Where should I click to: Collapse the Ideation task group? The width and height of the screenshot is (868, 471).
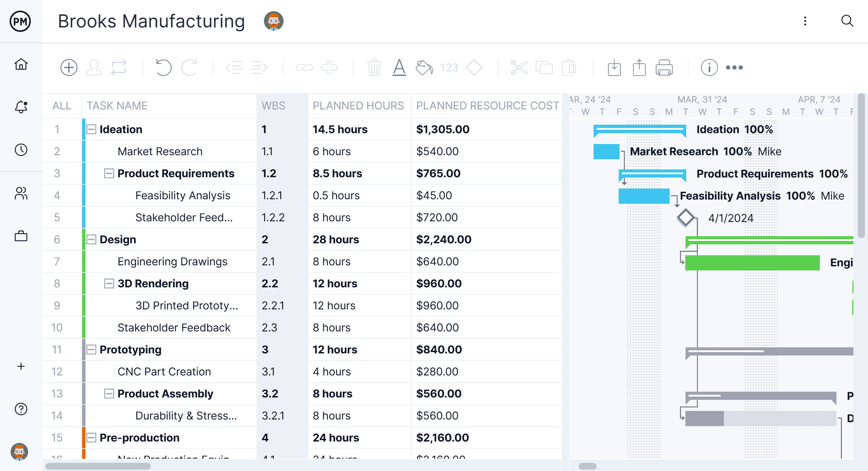point(91,129)
